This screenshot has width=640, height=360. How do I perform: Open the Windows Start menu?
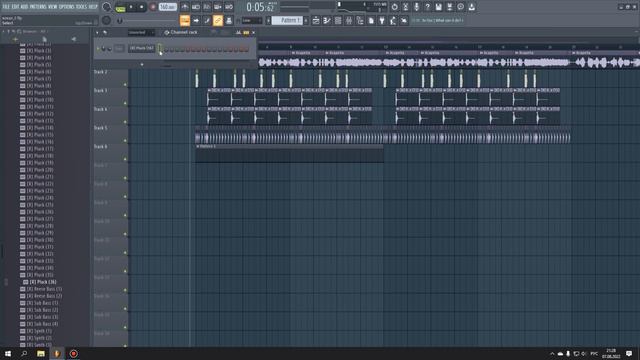coord(8,353)
